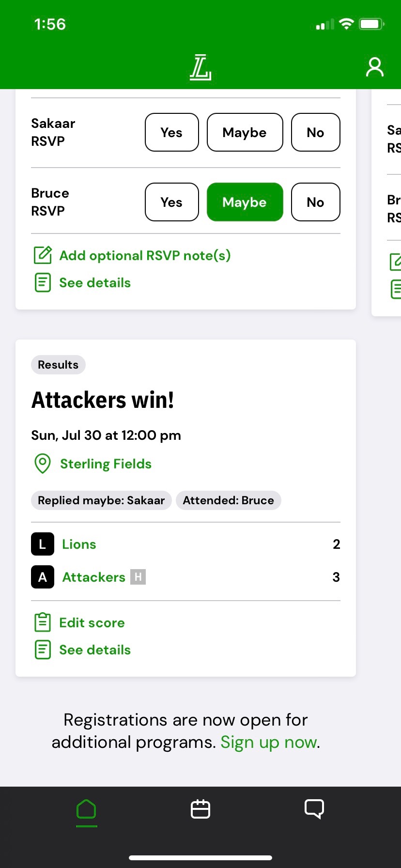The image size is (401, 868).
Task: Select No for Bruce RSVP
Action: (x=316, y=202)
